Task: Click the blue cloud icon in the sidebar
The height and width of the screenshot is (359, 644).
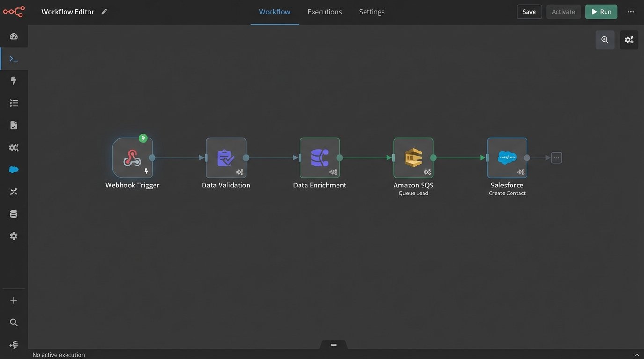Action: [12, 168]
